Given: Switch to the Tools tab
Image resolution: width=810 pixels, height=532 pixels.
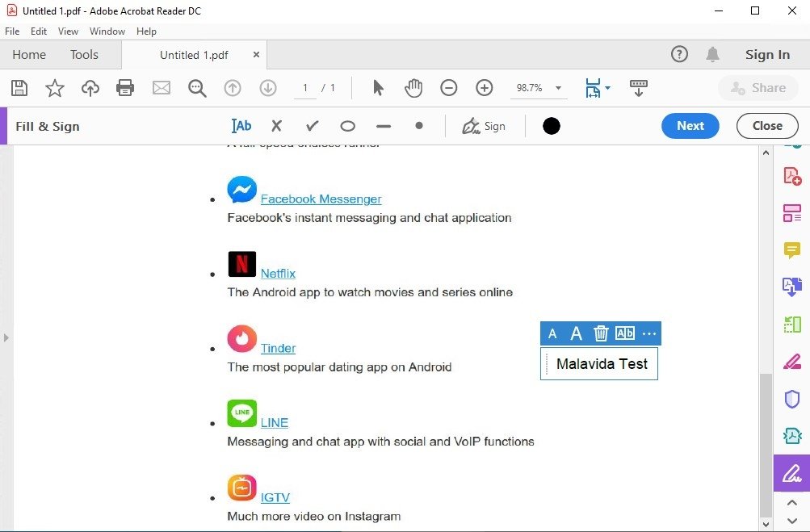Looking at the screenshot, I should 84,55.
